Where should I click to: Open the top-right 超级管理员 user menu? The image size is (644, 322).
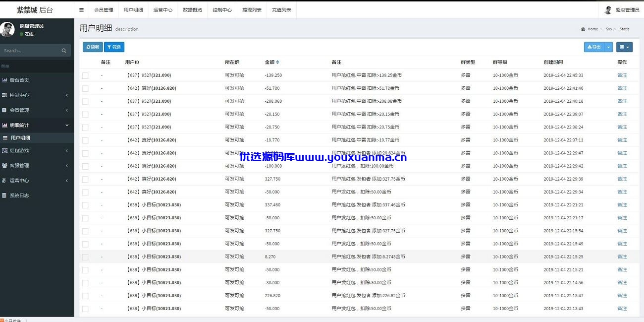(622, 10)
